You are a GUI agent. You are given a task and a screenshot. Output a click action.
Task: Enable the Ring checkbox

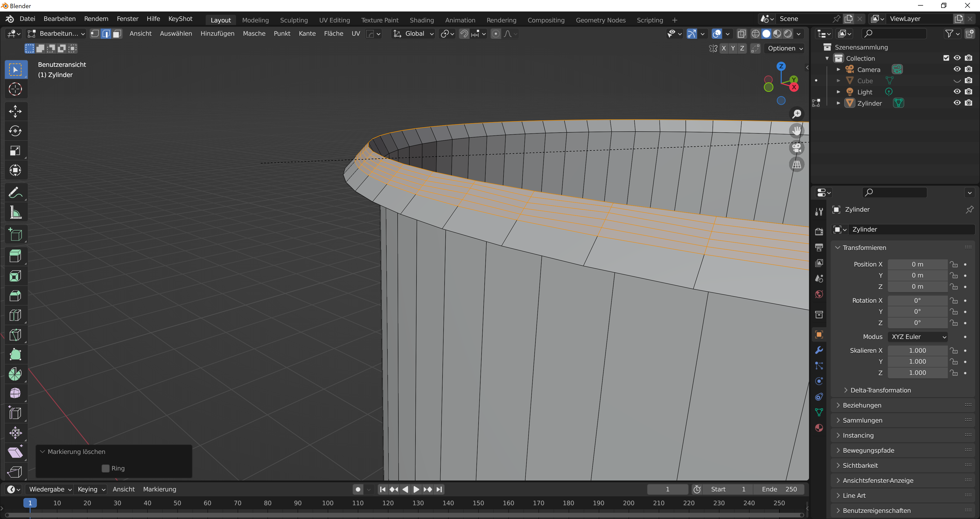pos(106,469)
